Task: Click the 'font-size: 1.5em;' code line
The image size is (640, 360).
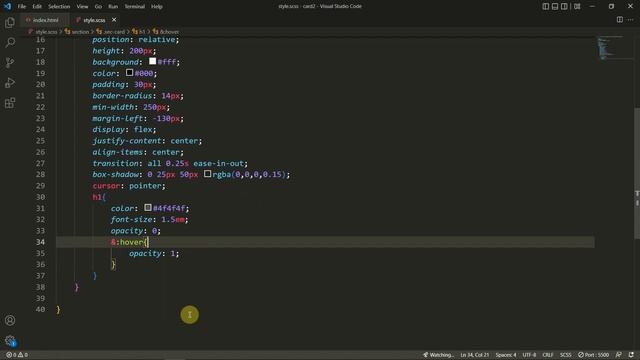Action: pyautogui.click(x=149, y=220)
